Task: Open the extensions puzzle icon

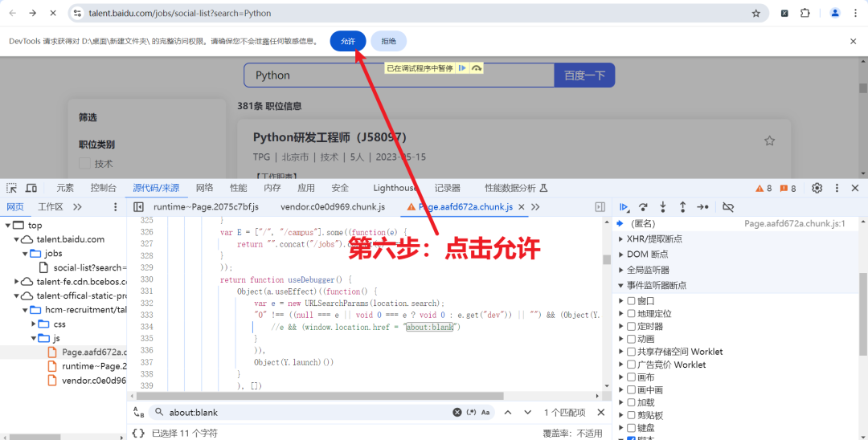Action: pyautogui.click(x=805, y=14)
